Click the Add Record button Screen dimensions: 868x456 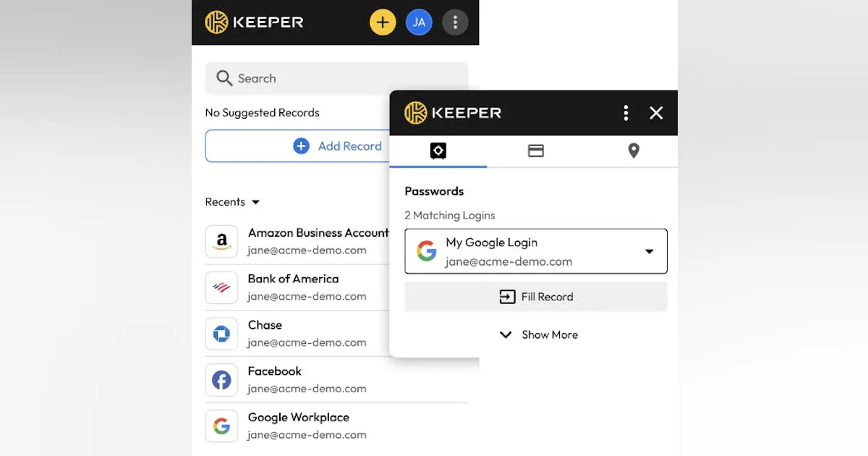pyautogui.click(x=340, y=145)
